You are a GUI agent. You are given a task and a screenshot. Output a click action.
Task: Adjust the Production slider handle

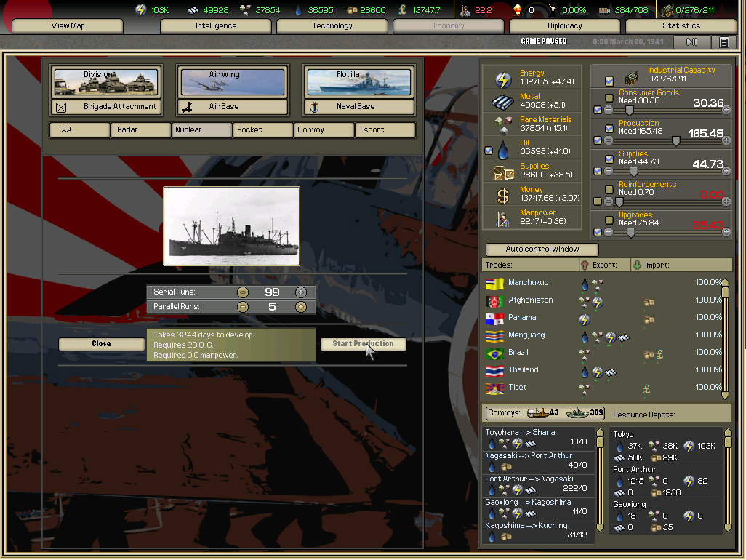(676, 140)
